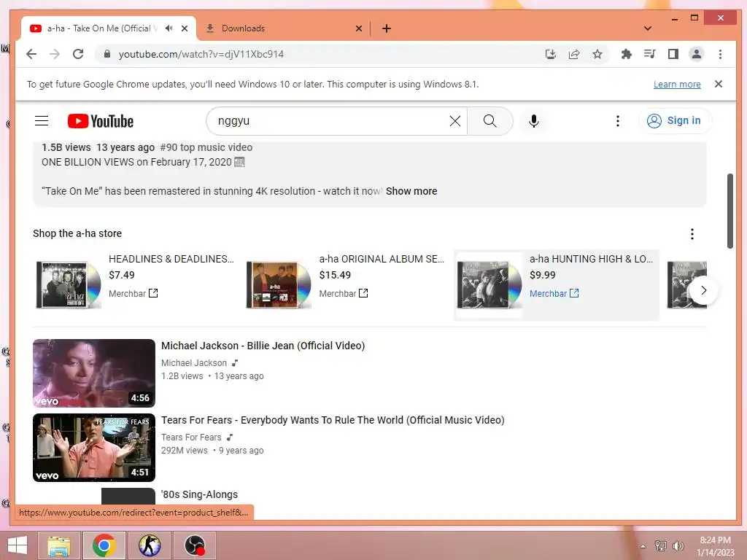Open Chrome profile avatar
Viewport: 747px width, 560px height.
(x=697, y=54)
